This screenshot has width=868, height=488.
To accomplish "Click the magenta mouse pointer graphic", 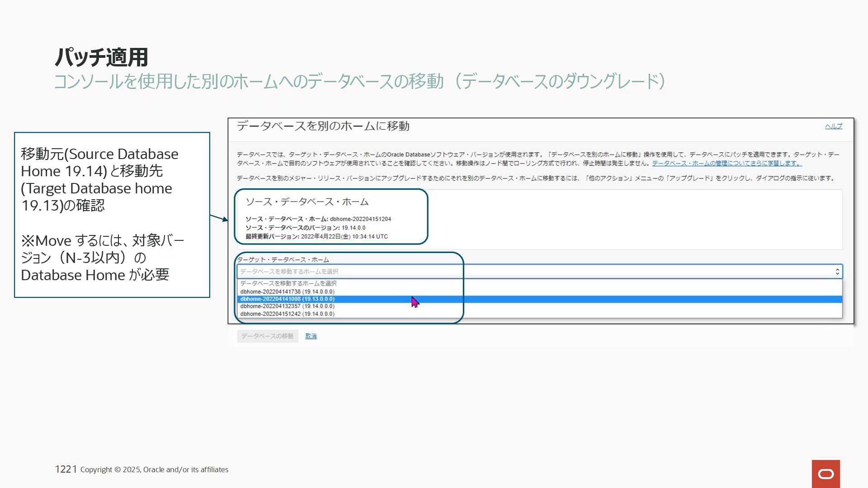I will [415, 302].
